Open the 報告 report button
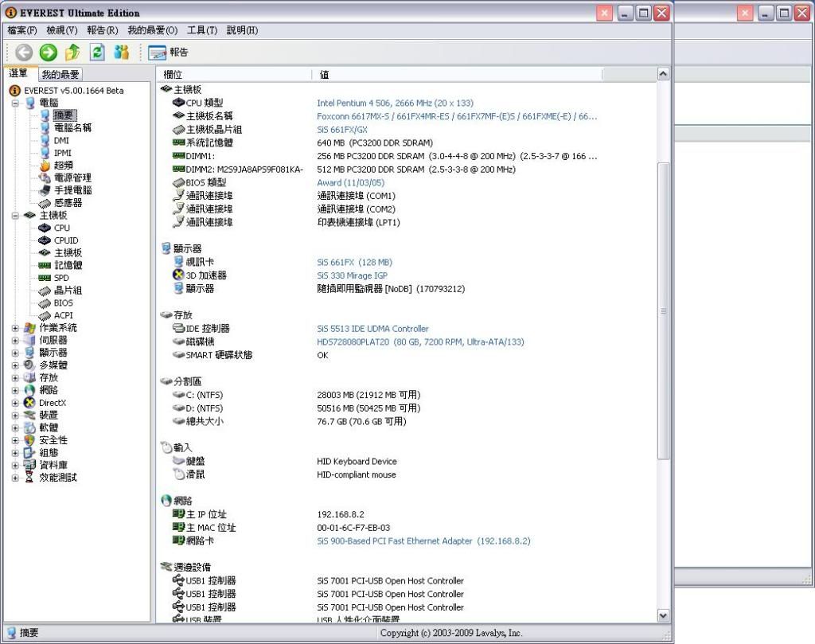Image resolution: width=815 pixels, height=644 pixels. [168, 52]
